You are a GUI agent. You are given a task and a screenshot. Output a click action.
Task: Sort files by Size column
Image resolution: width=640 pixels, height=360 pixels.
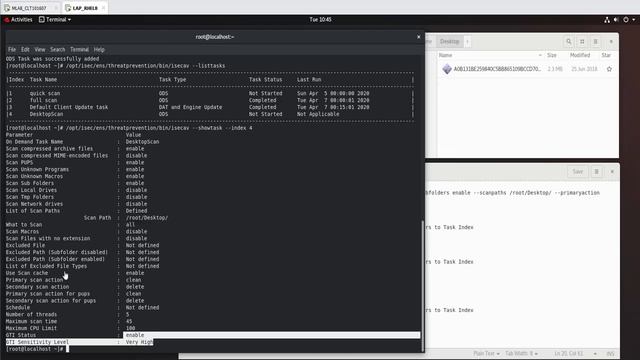(x=552, y=55)
